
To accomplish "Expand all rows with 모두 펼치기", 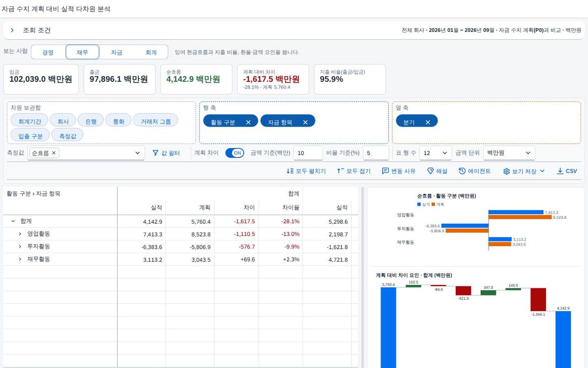I will click(x=306, y=171).
